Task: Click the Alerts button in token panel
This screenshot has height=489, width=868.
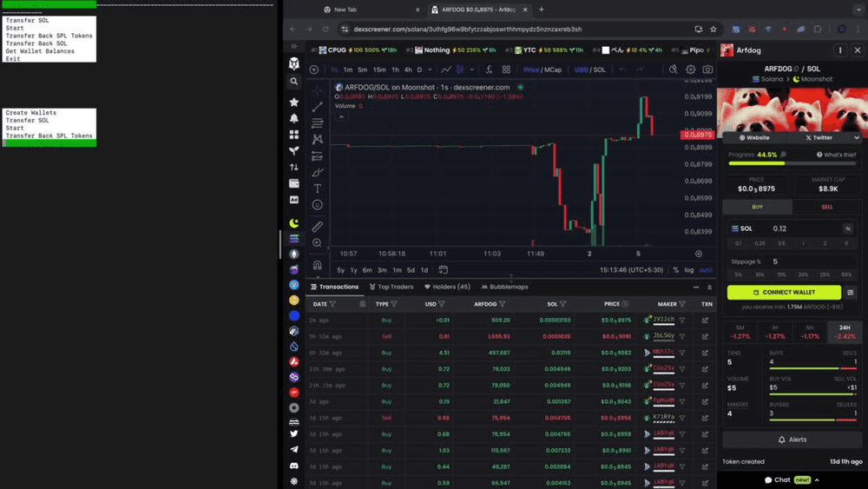Action: click(792, 439)
